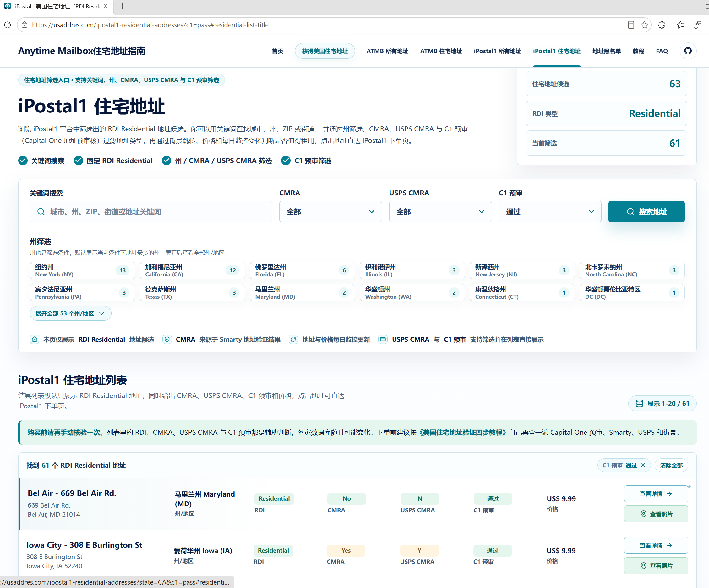The image size is (709, 588).
Task: Open 美国住宅地址验证四步教程 link
Action: pos(462,432)
